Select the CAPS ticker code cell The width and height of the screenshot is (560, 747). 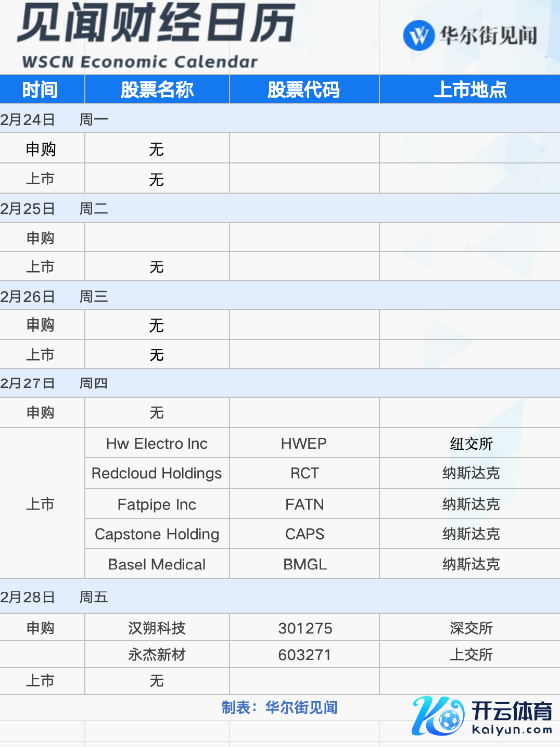(304, 534)
